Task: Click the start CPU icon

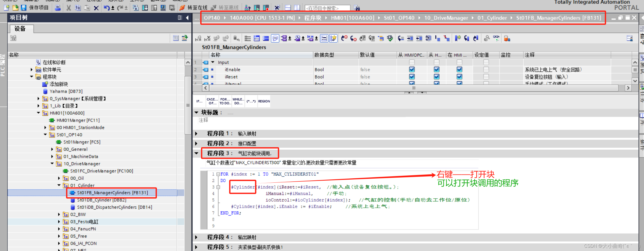Action: 257,8
